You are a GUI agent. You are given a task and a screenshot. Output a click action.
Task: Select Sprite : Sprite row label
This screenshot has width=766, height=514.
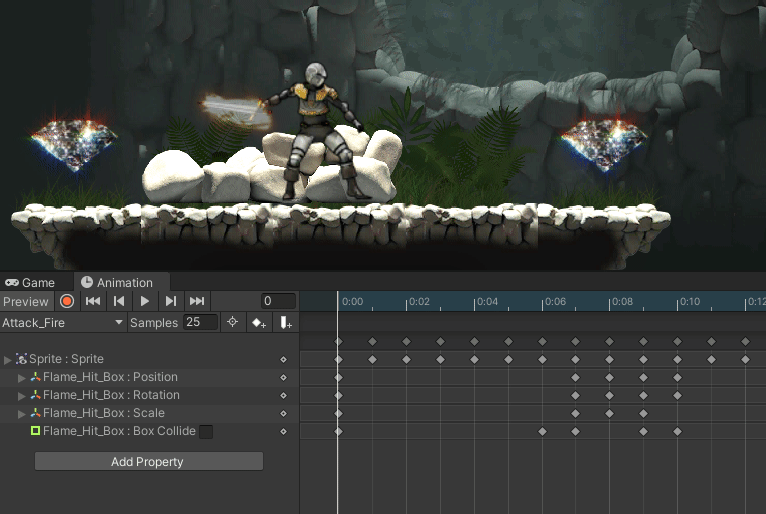click(66, 359)
